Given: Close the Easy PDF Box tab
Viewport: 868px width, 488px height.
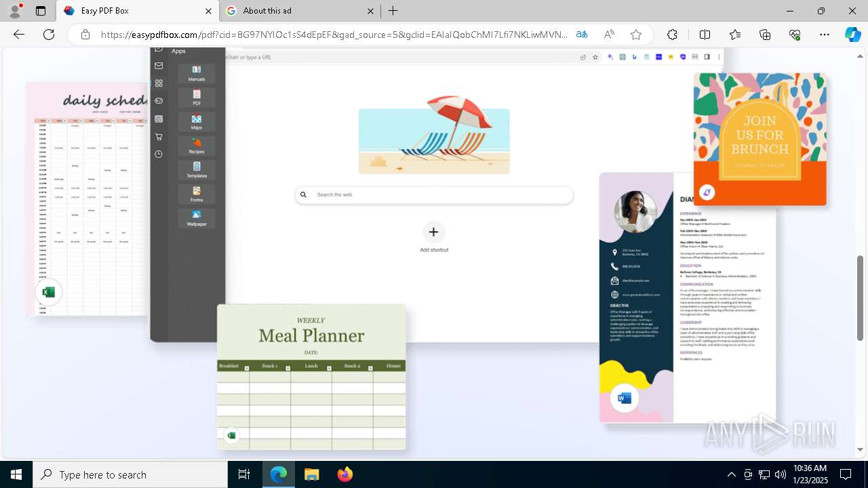Looking at the screenshot, I should (208, 11).
